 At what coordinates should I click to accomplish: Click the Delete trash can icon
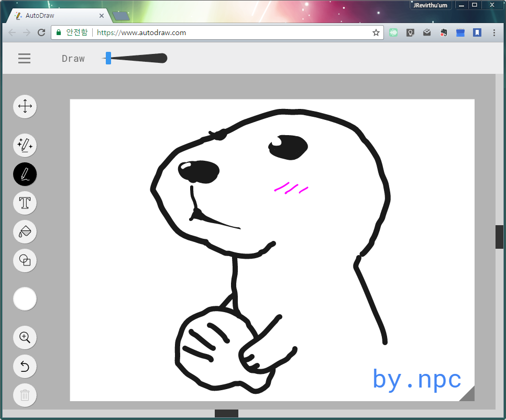tap(25, 395)
